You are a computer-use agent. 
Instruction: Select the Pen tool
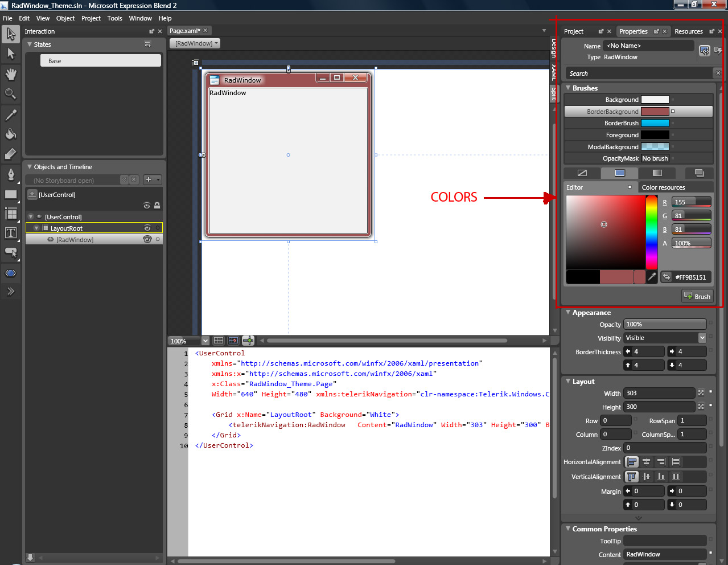point(10,174)
